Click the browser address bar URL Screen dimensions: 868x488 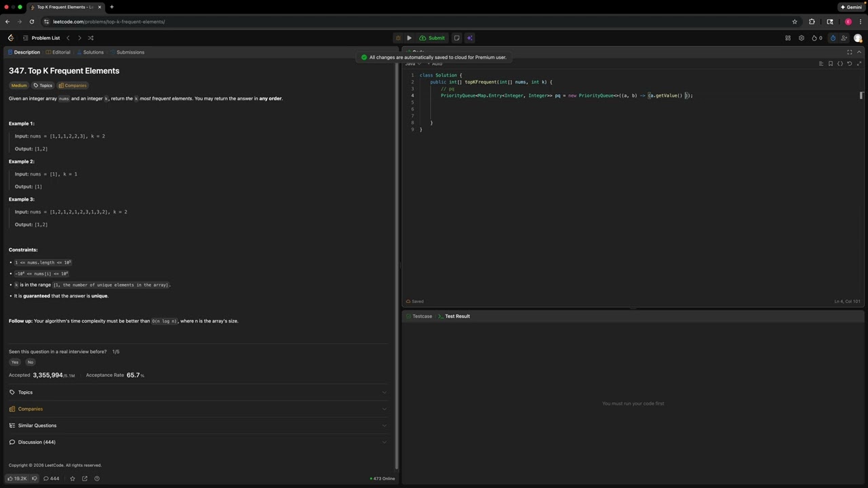pos(109,22)
